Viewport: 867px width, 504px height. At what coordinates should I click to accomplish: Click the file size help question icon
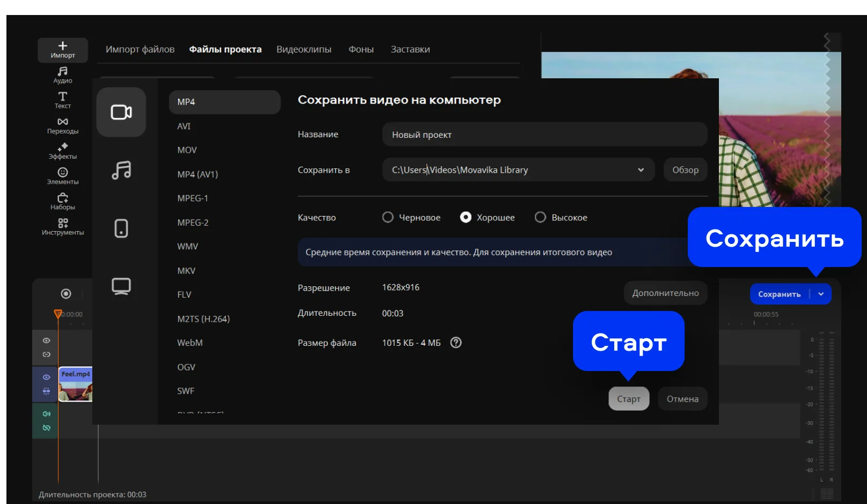(x=455, y=343)
